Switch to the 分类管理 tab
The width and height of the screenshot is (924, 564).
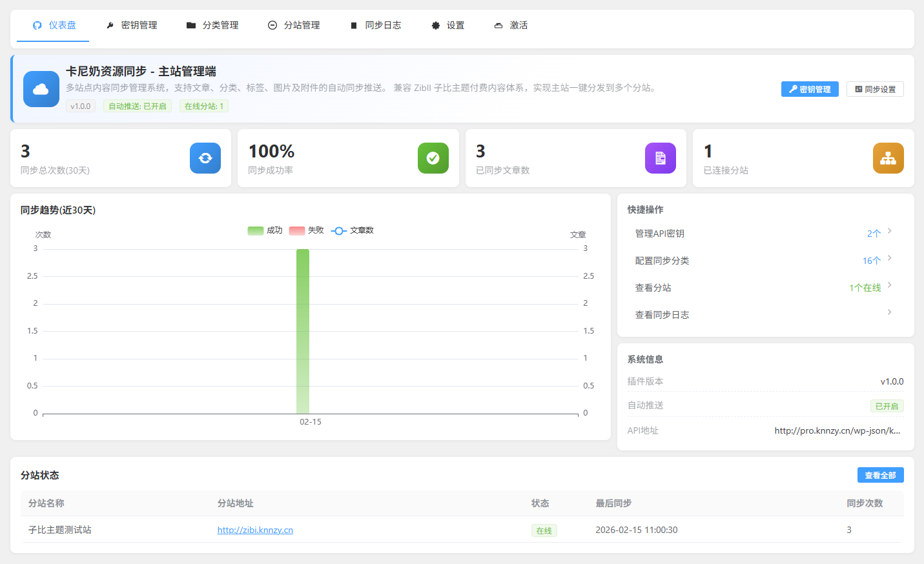pyautogui.click(x=212, y=25)
